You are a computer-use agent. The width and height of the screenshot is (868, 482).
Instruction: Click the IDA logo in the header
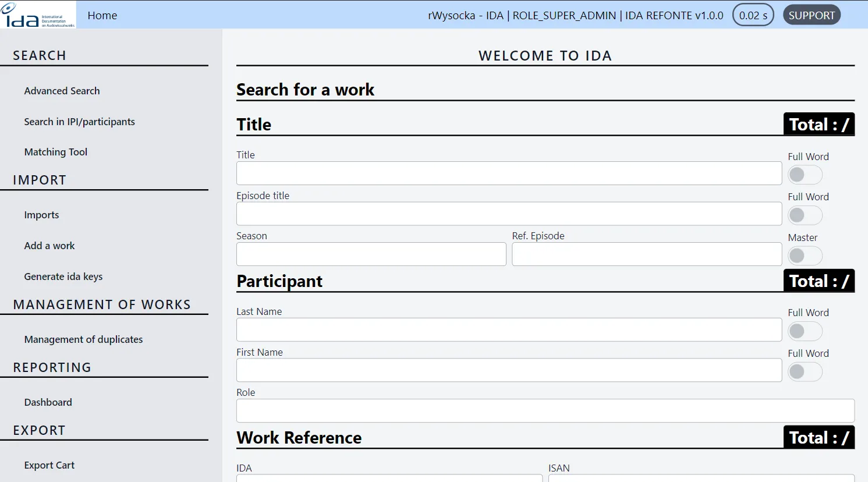pyautogui.click(x=38, y=15)
